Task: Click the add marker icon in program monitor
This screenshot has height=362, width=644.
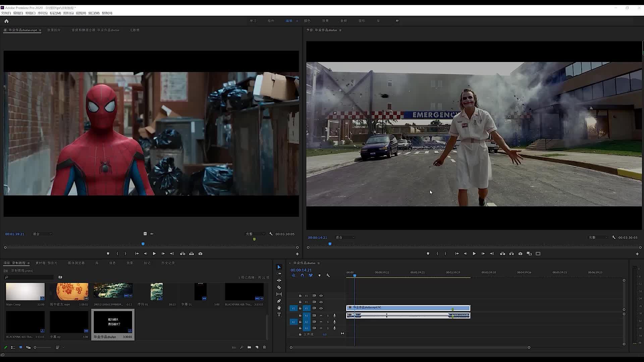Action: tap(428, 253)
